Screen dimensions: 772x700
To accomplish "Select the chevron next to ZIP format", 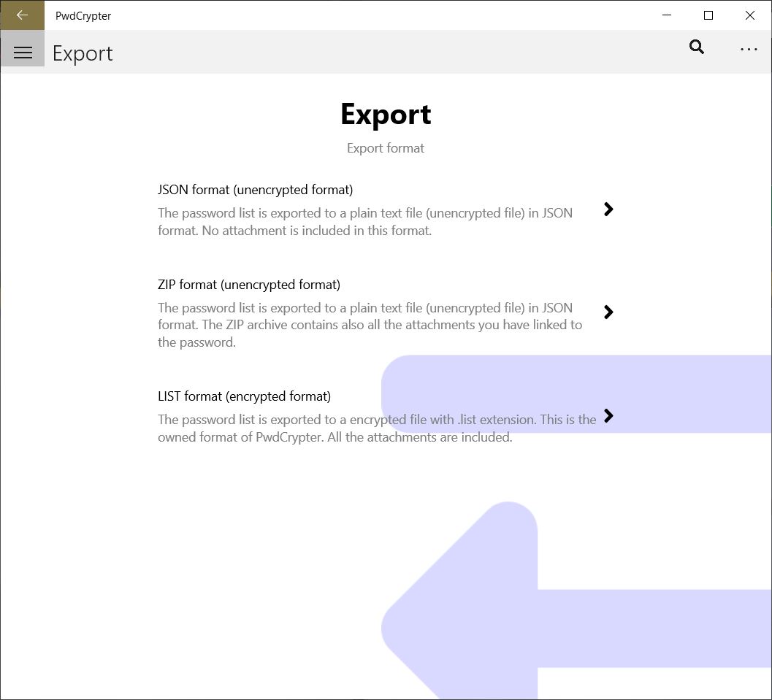I will 608,312.
